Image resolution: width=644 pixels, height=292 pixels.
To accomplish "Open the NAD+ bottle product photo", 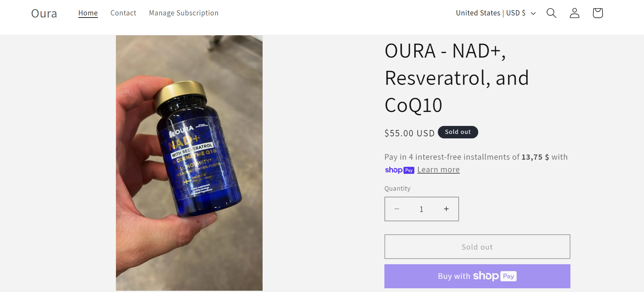I will [189, 163].
